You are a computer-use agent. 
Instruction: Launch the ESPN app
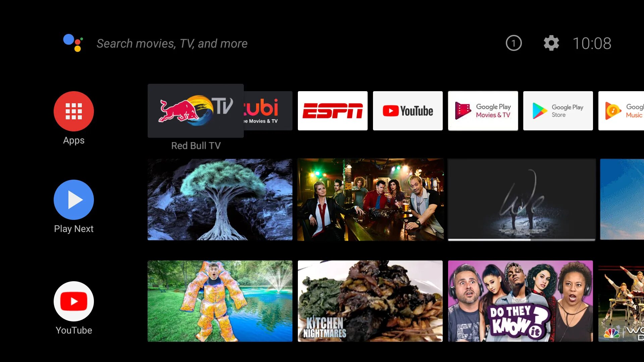333,111
